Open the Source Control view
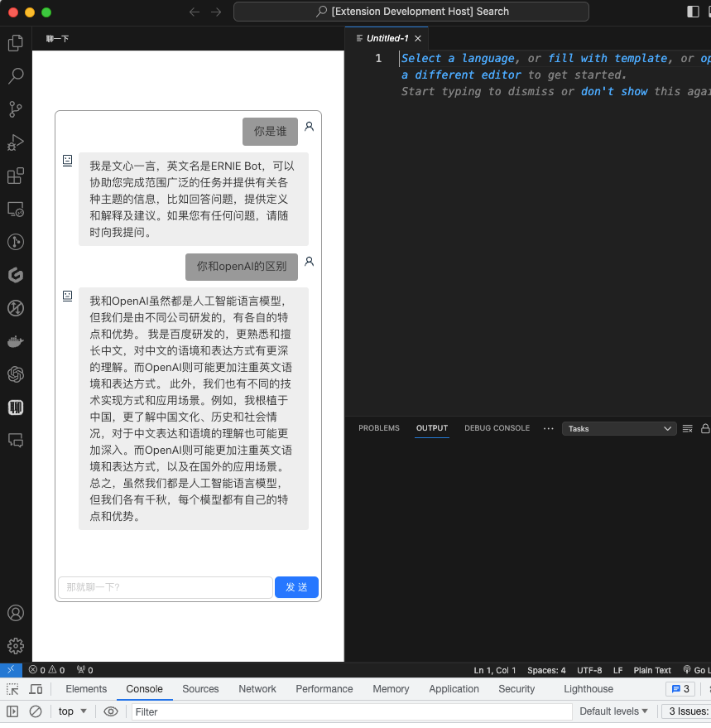The width and height of the screenshot is (711, 728). tap(15, 109)
